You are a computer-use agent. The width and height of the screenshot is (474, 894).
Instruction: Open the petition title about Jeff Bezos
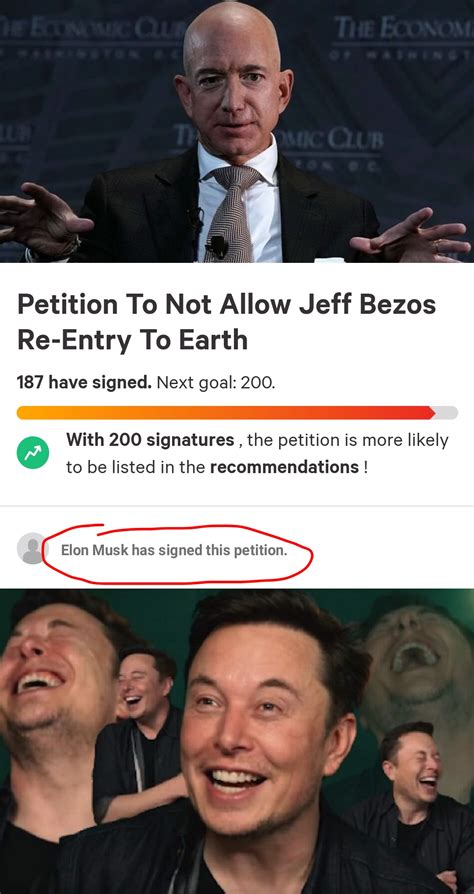[x=226, y=322]
